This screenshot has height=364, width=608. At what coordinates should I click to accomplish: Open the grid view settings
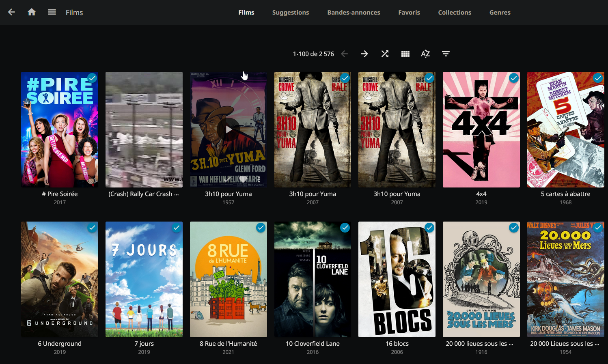[x=405, y=54]
